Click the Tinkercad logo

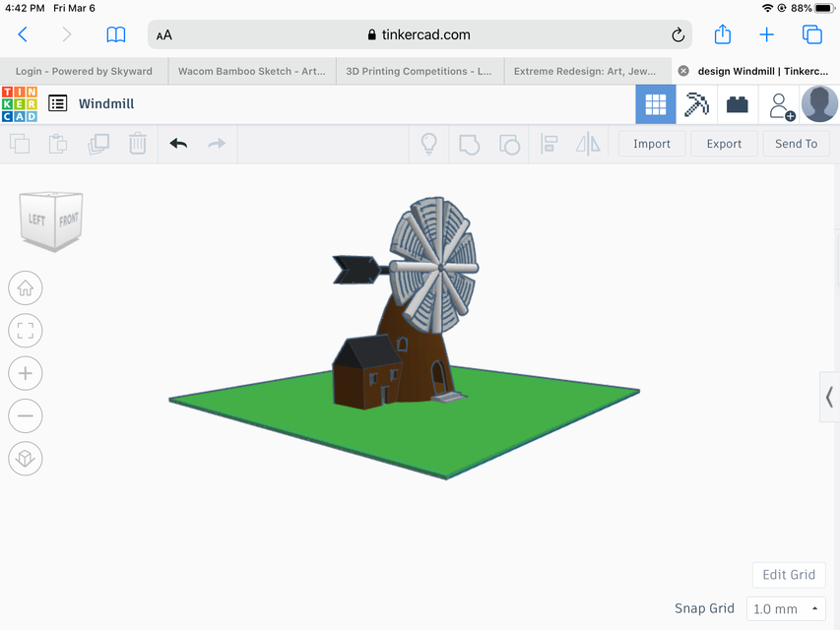point(20,103)
